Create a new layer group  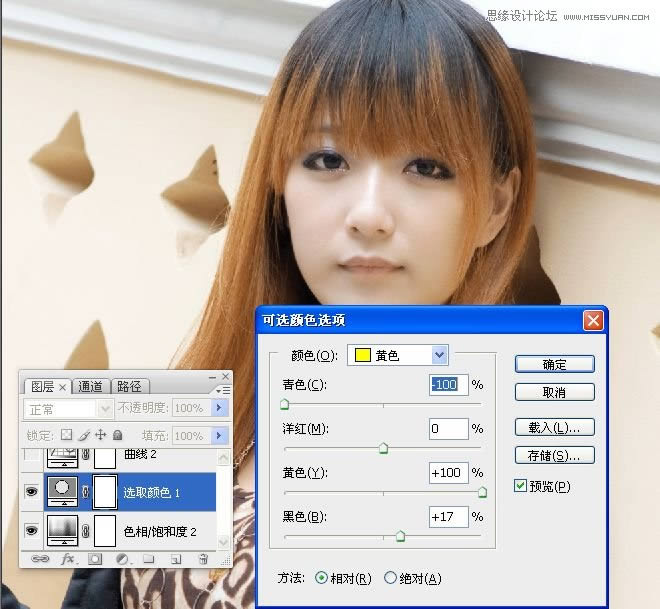pyautogui.click(x=148, y=559)
